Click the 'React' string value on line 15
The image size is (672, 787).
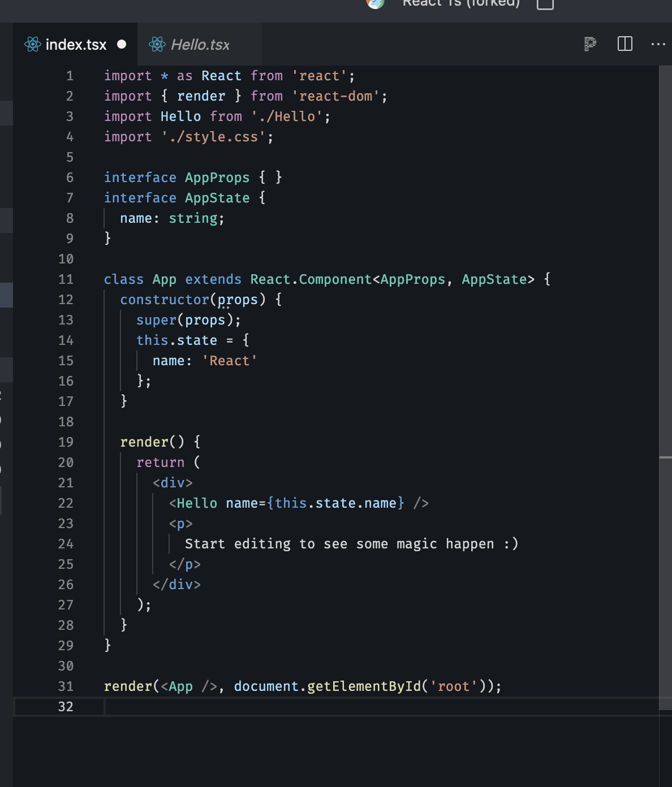[x=230, y=361]
